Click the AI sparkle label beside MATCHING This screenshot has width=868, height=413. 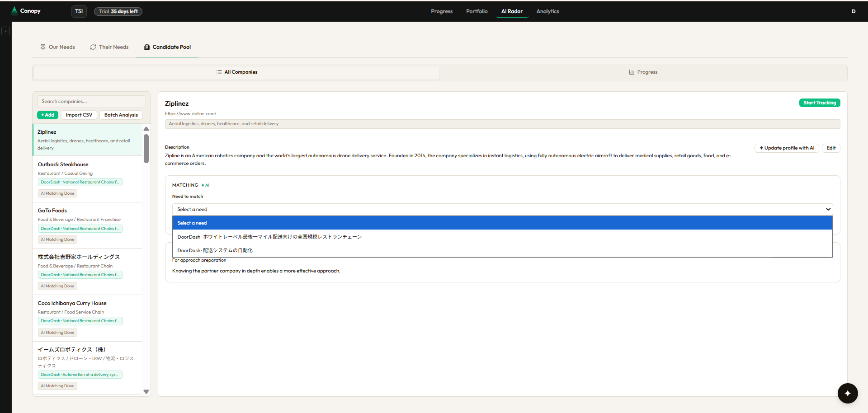click(x=206, y=185)
